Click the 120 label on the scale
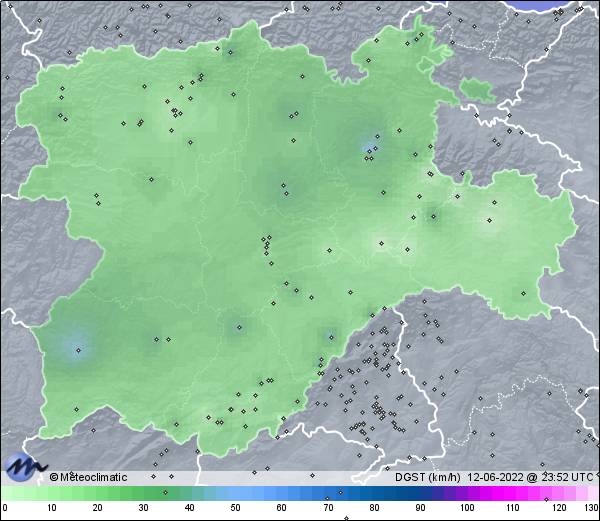Screen dimensions: 600x521 pos(559,508)
